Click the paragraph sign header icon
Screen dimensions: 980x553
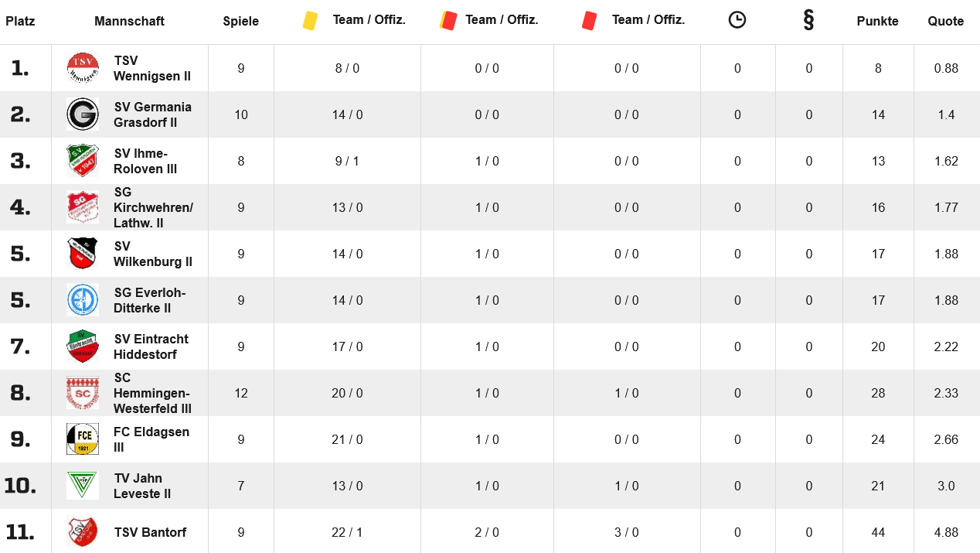pyautogui.click(x=808, y=20)
